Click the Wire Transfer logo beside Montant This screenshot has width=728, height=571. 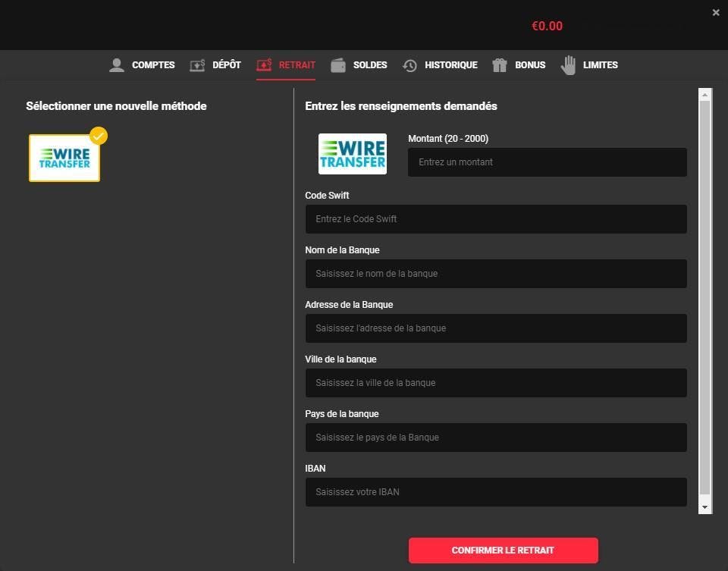click(x=353, y=154)
